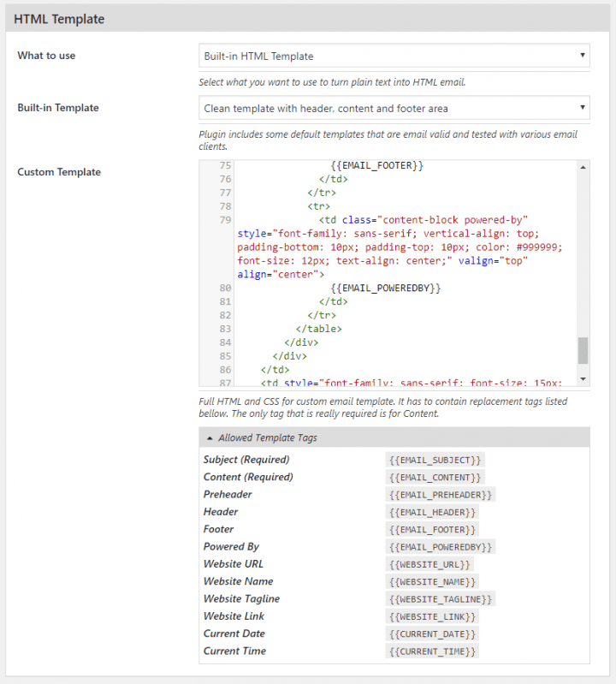Click the 'Current Time' label

coord(234,651)
